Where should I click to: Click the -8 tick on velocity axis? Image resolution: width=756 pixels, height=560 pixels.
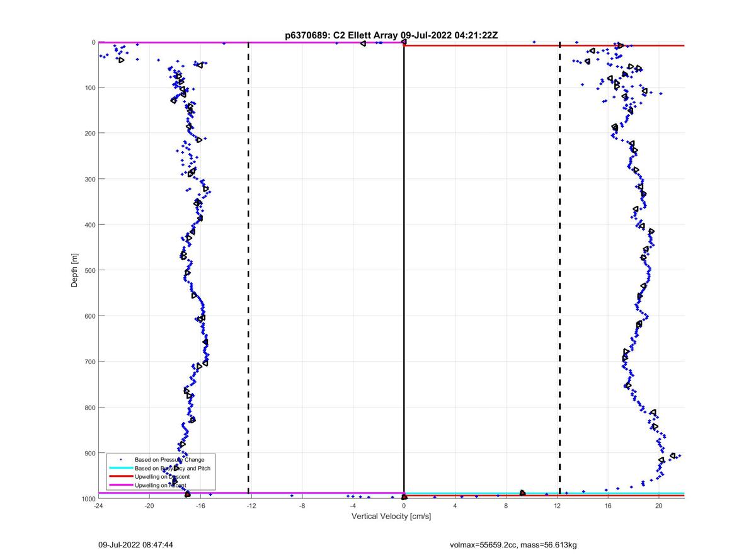point(302,505)
